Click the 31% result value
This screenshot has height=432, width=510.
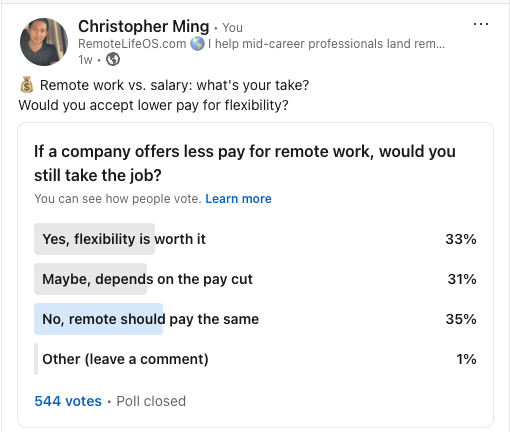[x=462, y=279]
